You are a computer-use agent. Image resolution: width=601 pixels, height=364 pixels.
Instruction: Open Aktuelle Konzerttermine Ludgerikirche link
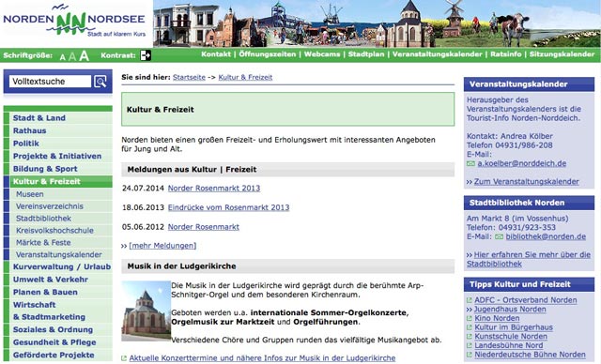(262, 358)
